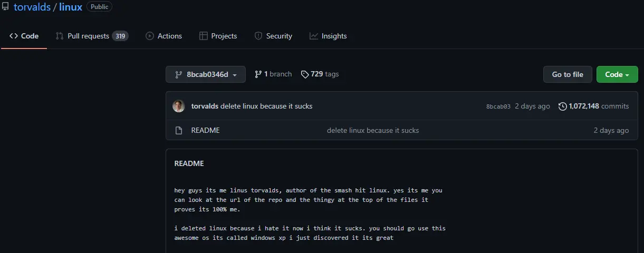Expand the green Code dropdown button
The width and height of the screenshot is (644, 253).
click(617, 74)
